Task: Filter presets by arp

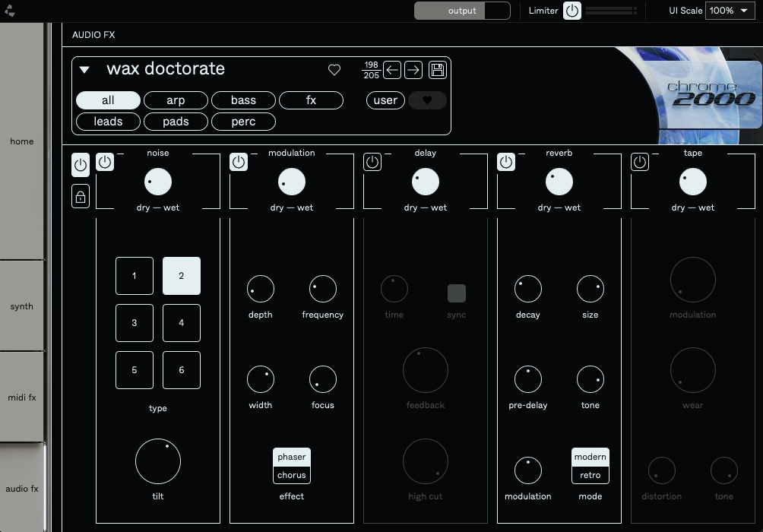Action: (x=176, y=100)
